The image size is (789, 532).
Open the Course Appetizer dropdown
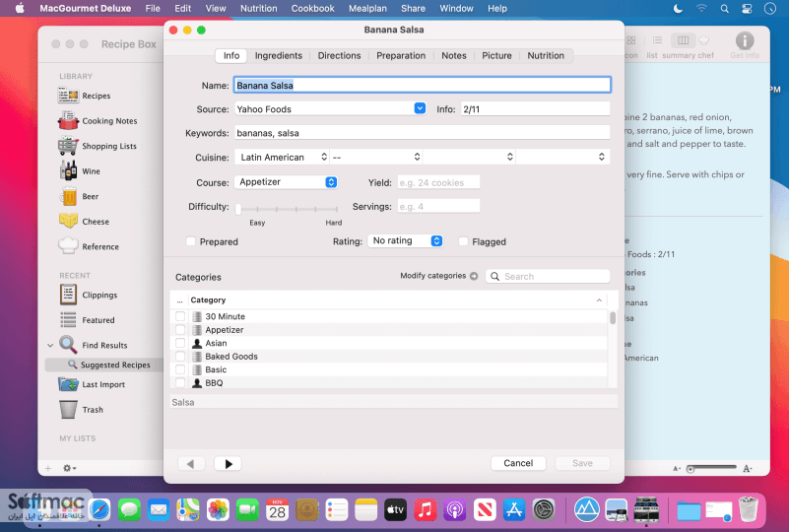pyautogui.click(x=286, y=182)
